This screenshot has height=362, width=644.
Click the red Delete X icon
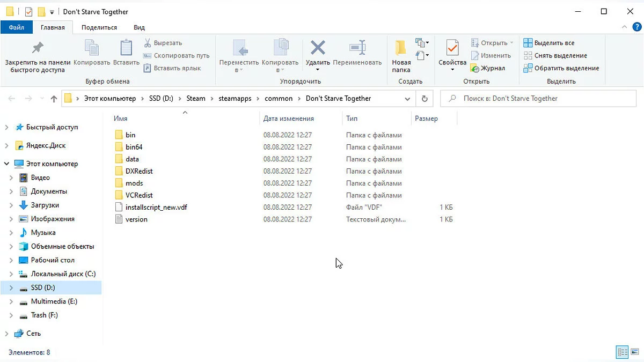[318, 48]
